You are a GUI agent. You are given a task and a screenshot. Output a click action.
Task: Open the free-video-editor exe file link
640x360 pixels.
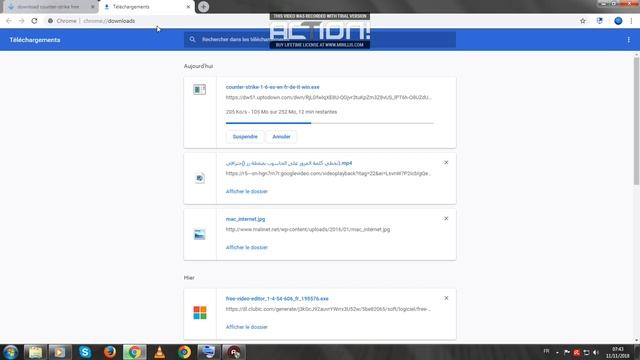point(277,299)
